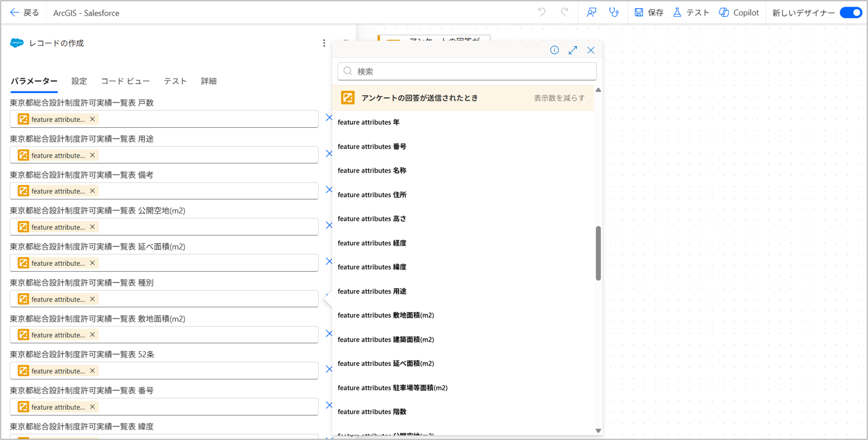
Task: Open the 詳細 tab
Action: click(x=209, y=81)
